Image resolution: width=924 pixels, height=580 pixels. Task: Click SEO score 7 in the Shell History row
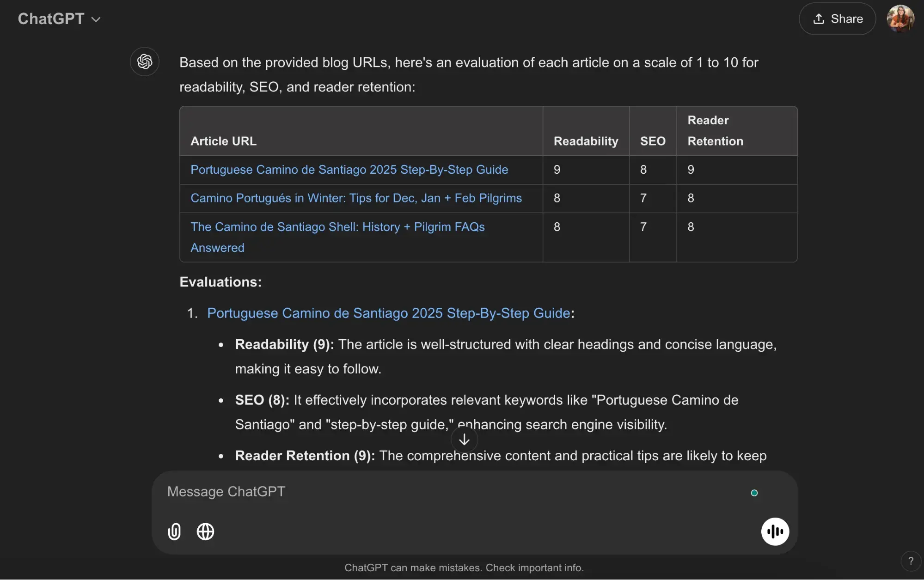[643, 227]
